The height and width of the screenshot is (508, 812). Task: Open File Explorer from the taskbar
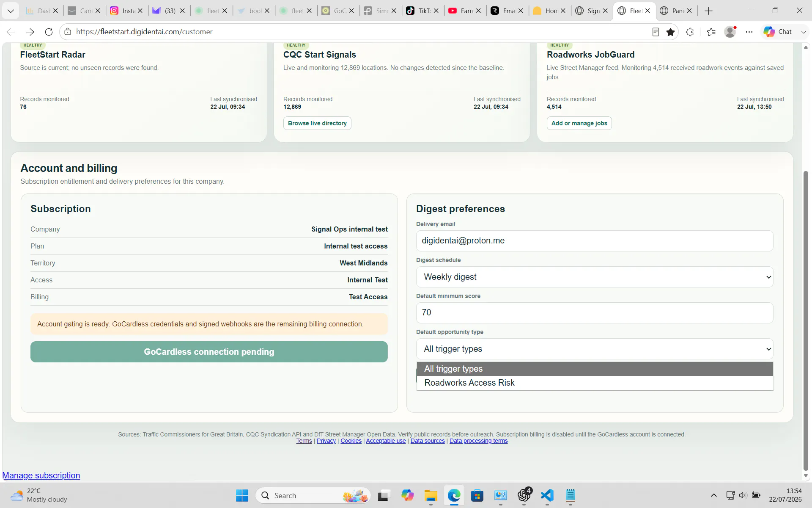pyautogui.click(x=431, y=495)
